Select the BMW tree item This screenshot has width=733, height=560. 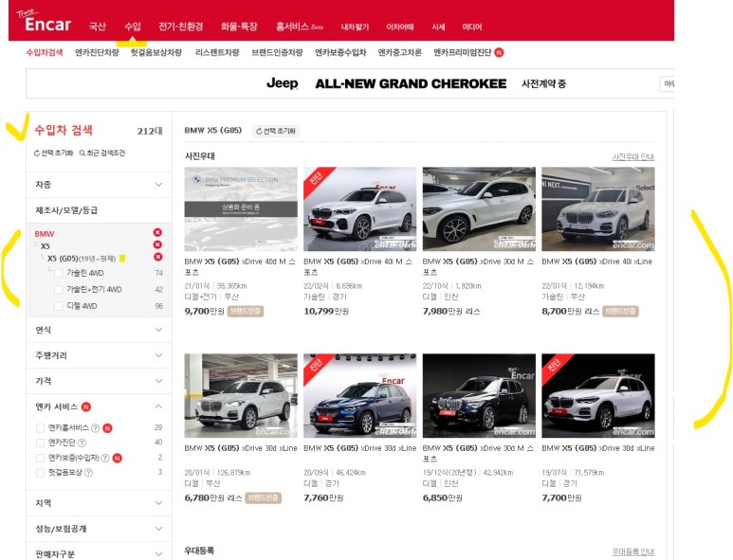45,234
